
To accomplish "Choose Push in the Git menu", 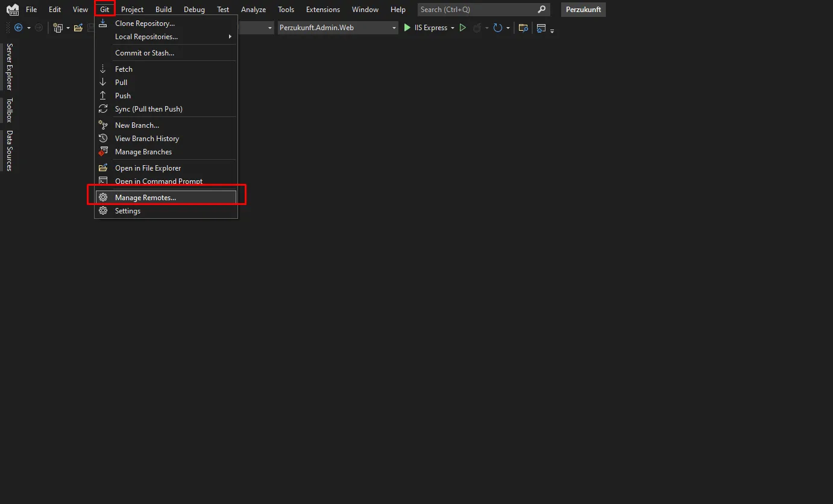I will coord(166,96).
